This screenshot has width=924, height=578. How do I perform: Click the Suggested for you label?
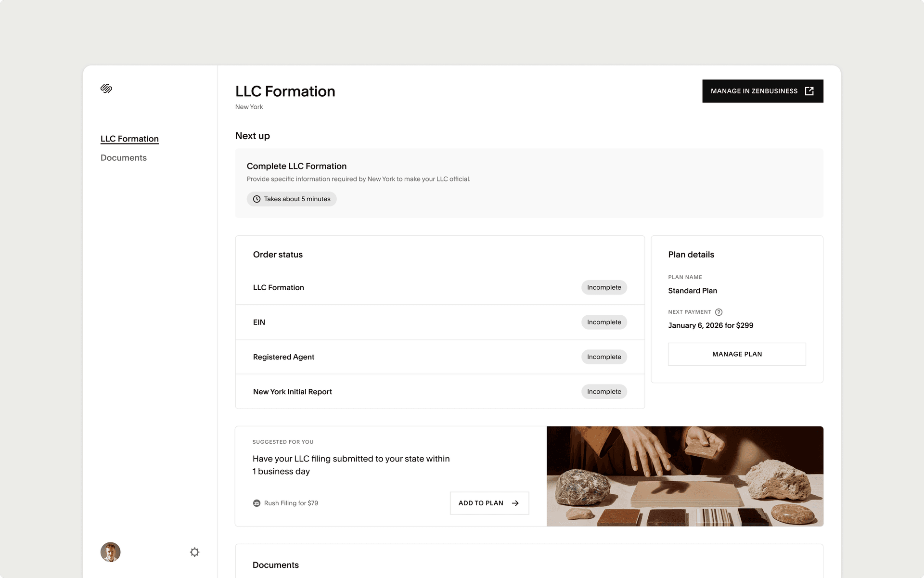coord(283,442)
